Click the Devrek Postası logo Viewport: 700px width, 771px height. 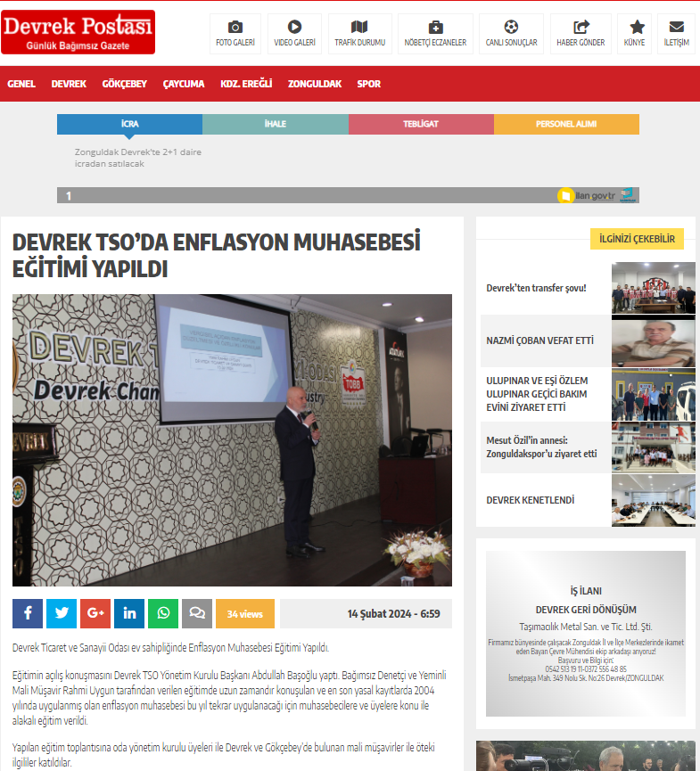click(78, 32)
